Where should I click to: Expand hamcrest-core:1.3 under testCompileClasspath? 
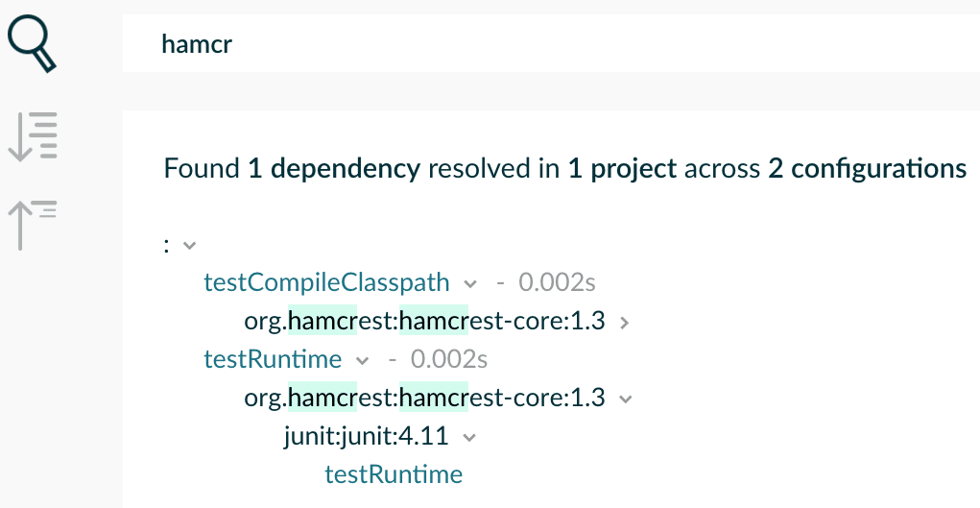click(x=624, y=323)
